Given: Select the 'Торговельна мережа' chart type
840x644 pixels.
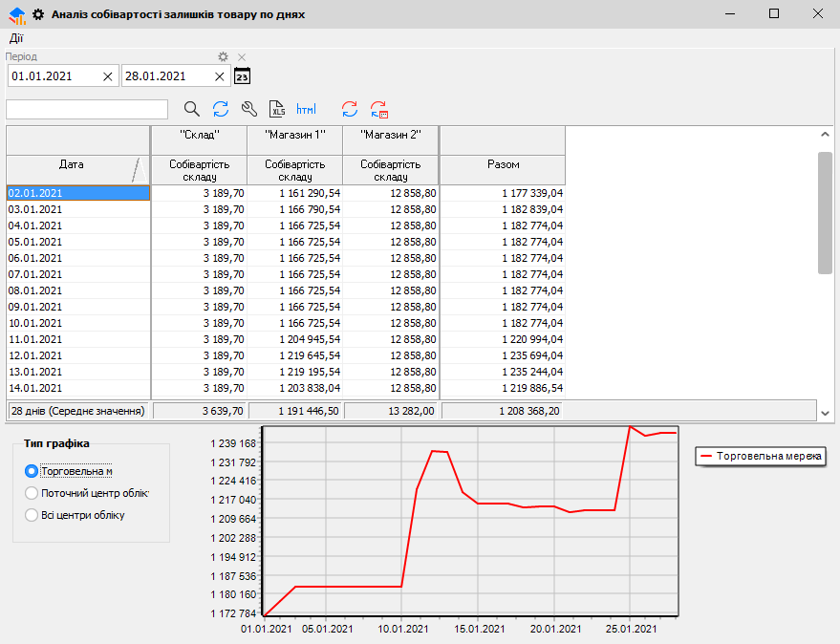Looking at the screenshot, I should click(x=32, y=471).
